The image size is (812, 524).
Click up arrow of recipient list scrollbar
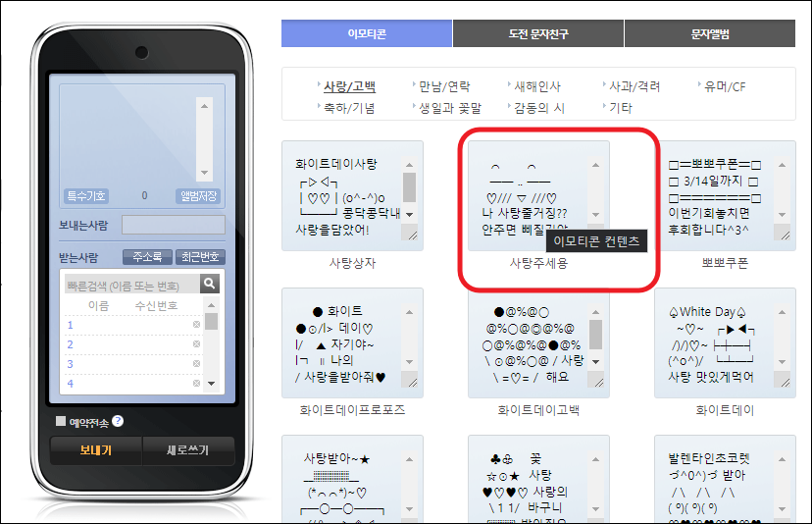[x=211, y=305]
